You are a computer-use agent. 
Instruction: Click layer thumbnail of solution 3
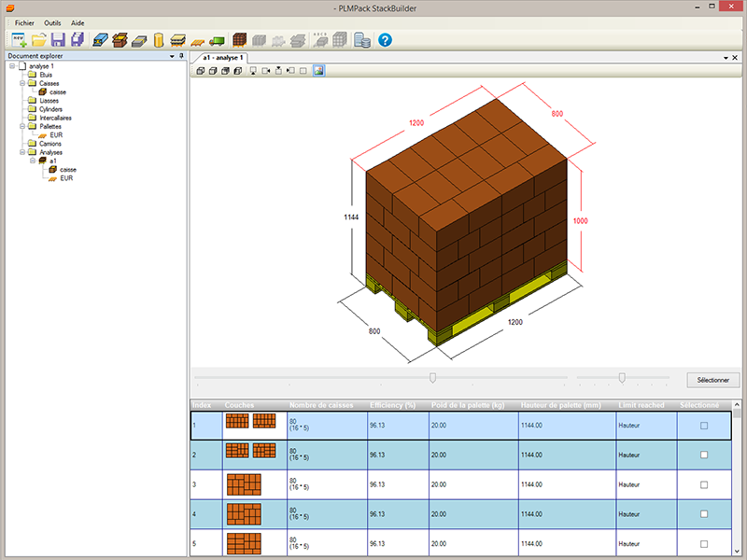pyautogui.click(x=244, y=484)
